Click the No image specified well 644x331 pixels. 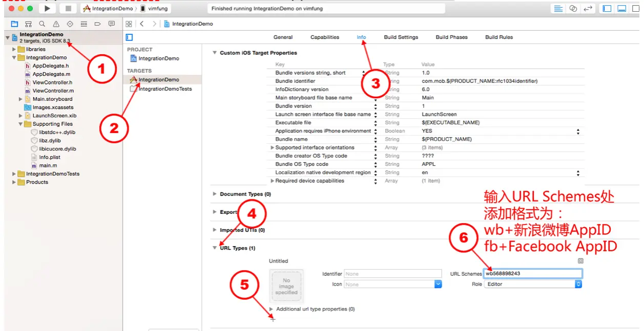pyautogui.click(x=286, y=286)
